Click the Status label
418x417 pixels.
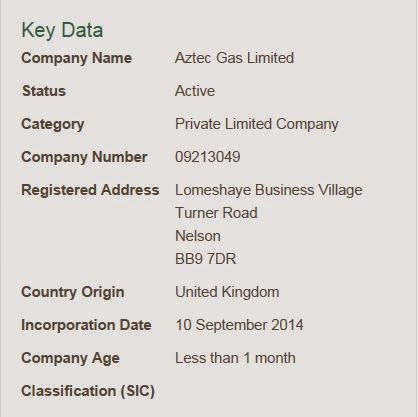click(44, 91)
